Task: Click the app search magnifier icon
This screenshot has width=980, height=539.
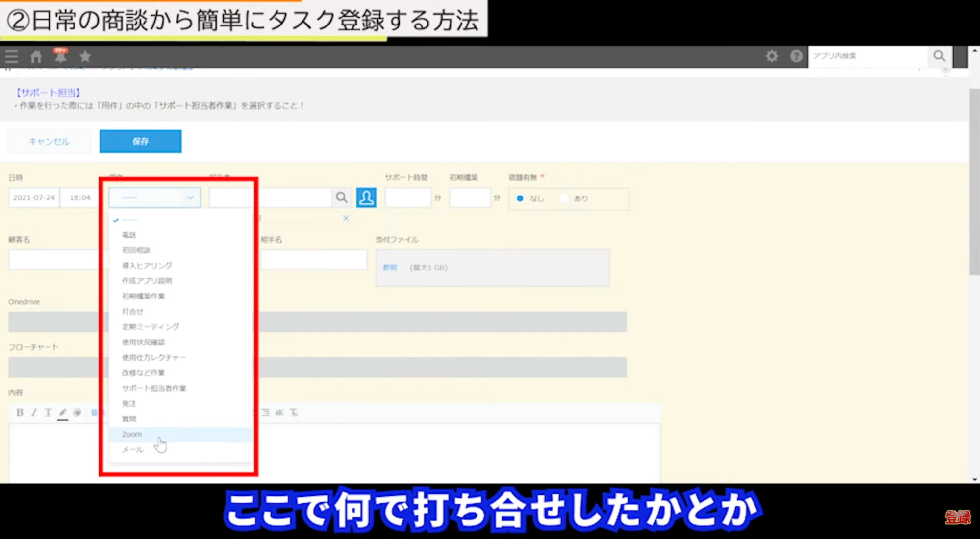Action: (x=939, y=56)
